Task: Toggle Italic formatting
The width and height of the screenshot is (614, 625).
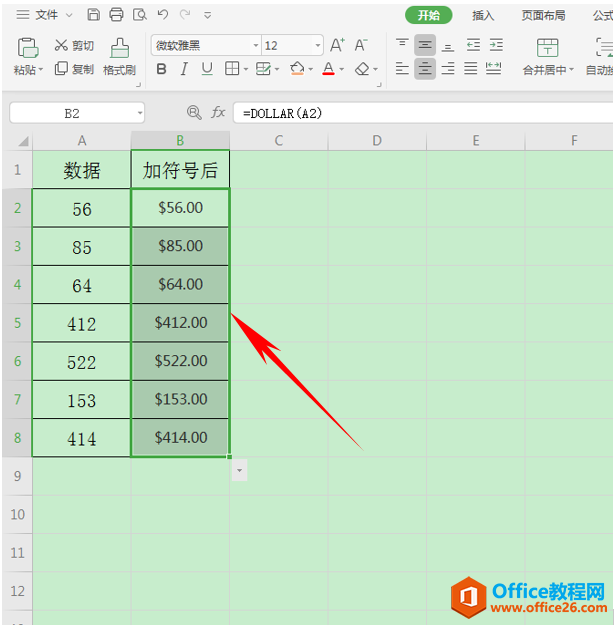Action: [x=184, y=69]
